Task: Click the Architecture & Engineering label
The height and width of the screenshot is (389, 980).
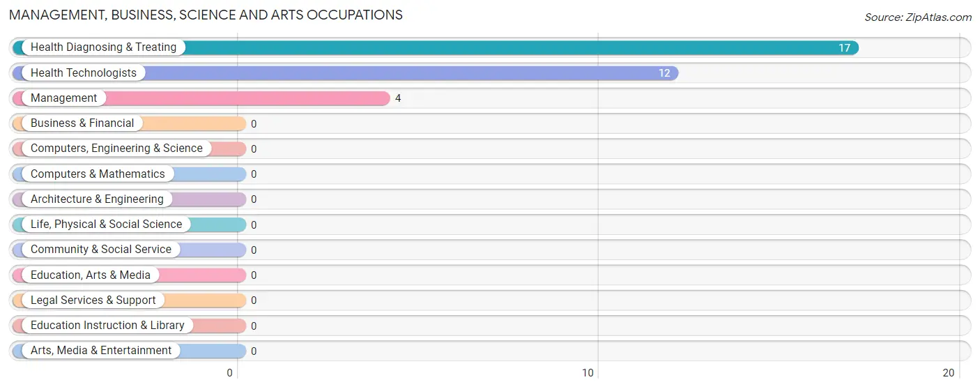Action: [97, 199]
